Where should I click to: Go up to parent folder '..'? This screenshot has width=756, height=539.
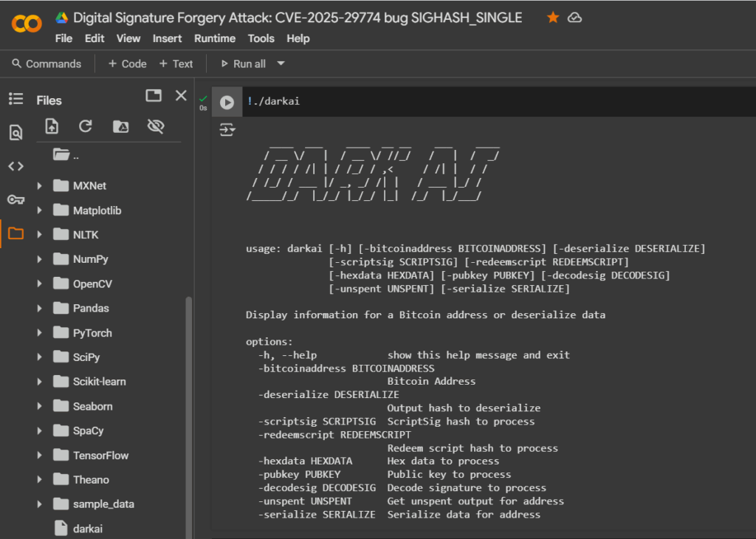[x=66, y=155]
